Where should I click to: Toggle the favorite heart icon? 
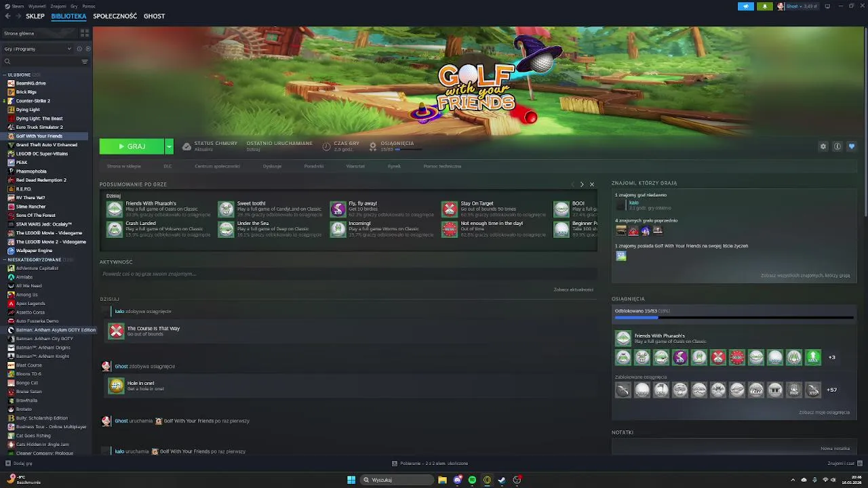click(x=852, y=146)
